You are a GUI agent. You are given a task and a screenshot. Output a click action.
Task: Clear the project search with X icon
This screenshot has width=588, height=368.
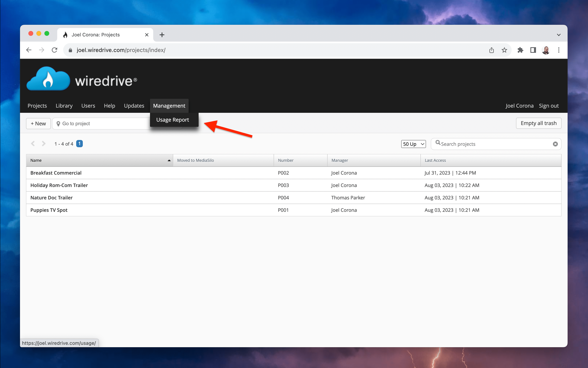tap(555, 144)
